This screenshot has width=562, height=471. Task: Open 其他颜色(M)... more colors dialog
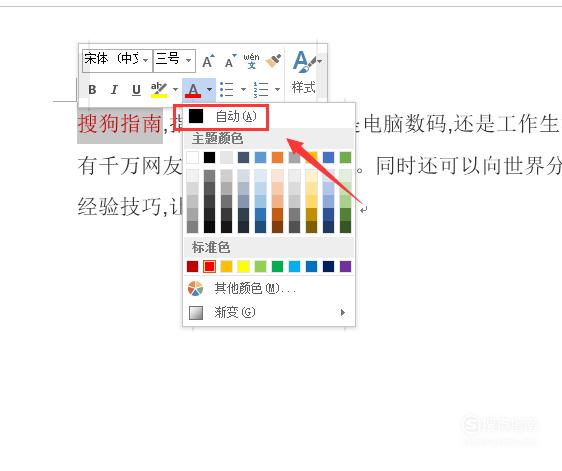coord(269,288)
